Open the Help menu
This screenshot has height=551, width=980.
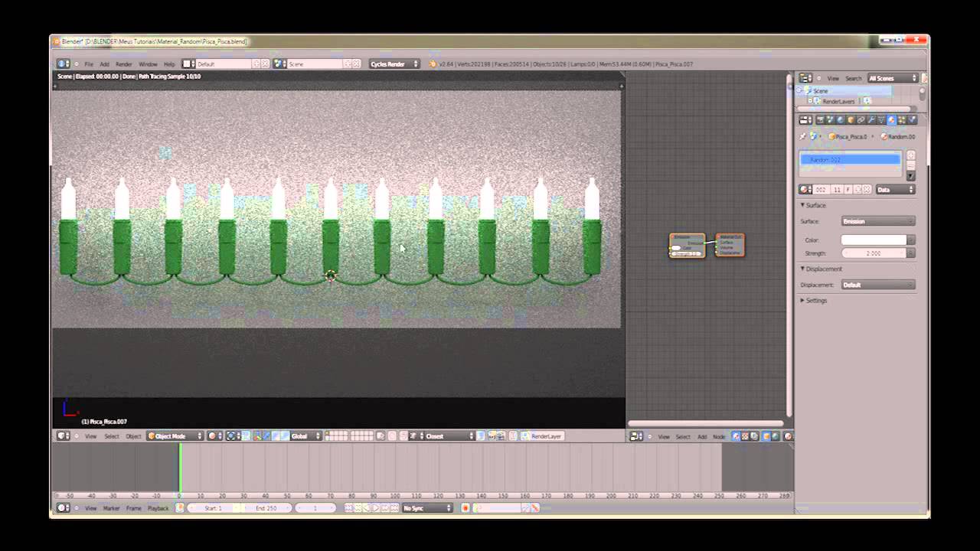(169, 64)
